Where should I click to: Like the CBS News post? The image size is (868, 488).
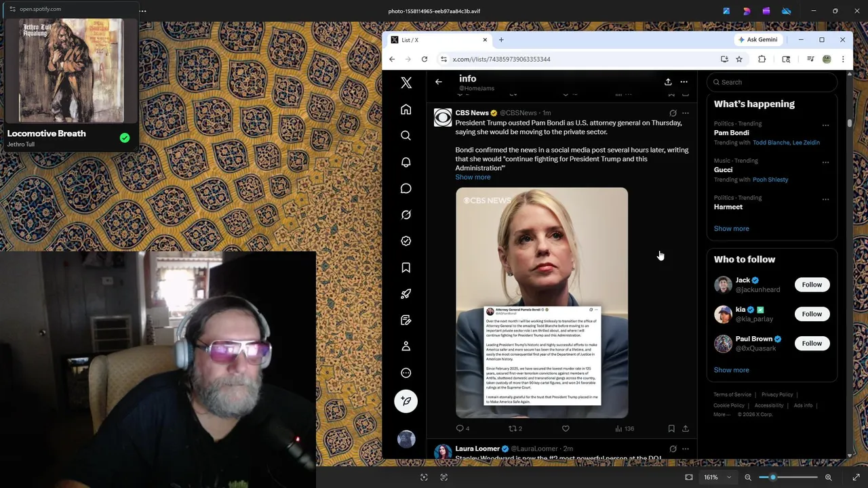(x=566, y=428)
